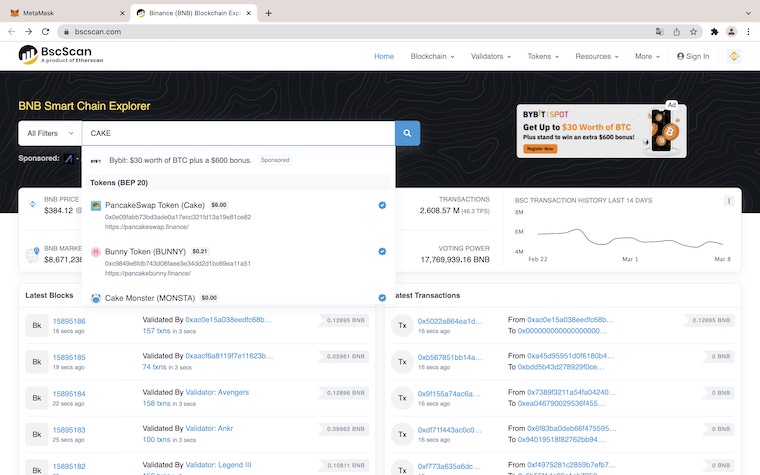Open the Blockchain dropdown menu
Viewport: 760px width, 475px height.
432,56
